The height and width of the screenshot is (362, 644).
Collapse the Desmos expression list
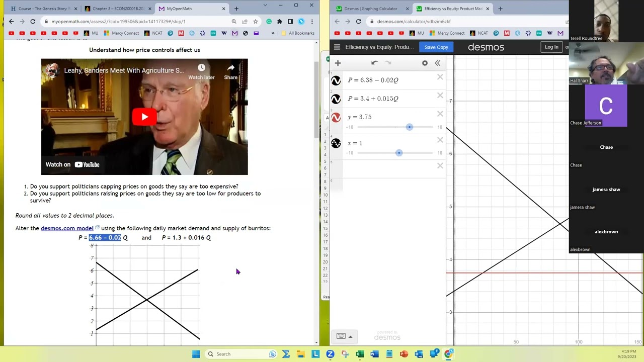[438, 63]
